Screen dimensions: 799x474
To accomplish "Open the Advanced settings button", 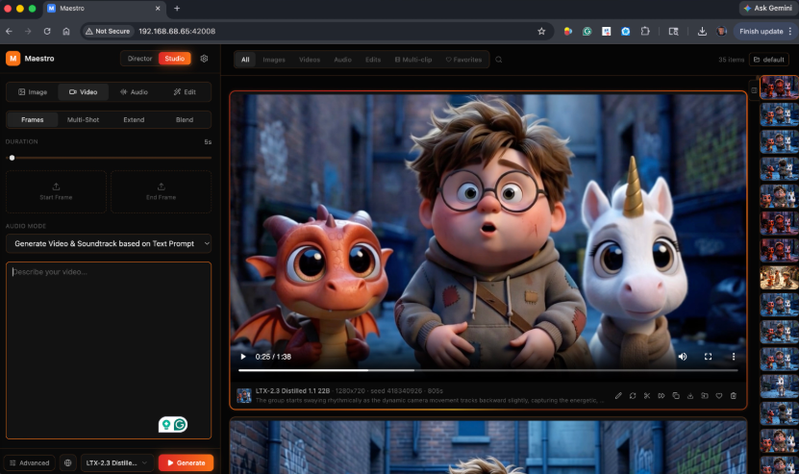I will (x=30, y=463).
